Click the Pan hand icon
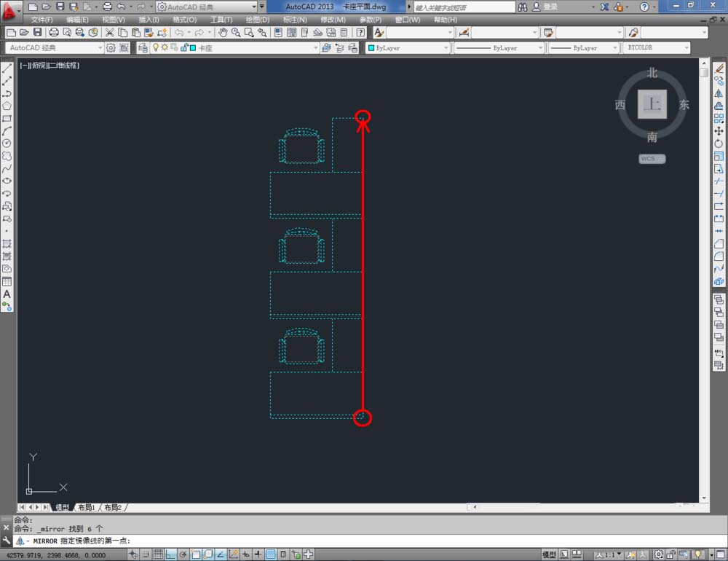Image resolution: width=728 pixels, height=561 pixels. [223, 33]
